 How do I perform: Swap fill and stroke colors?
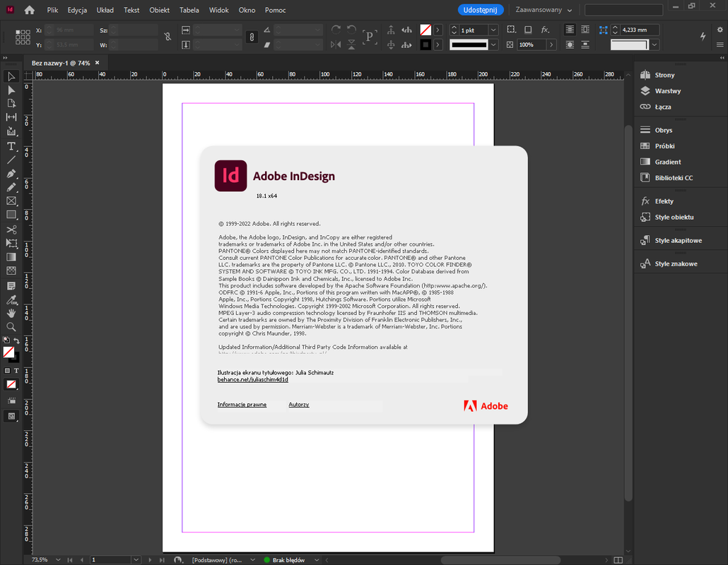pyautogui.click(x=17, y=340)
